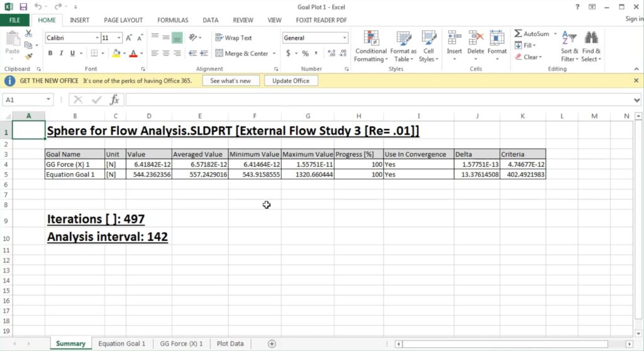644x351 pixels.
Task: Click the orientation text rotate icon
Action: click(192, 37)
